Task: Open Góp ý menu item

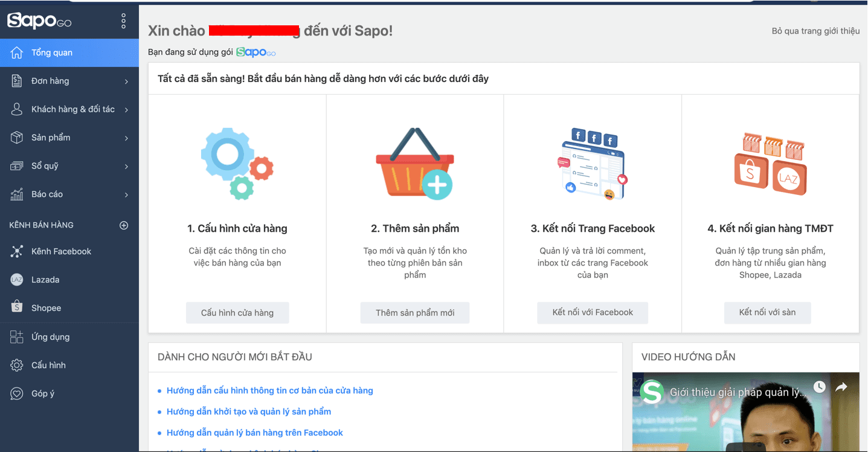Action: coord(69,393)
